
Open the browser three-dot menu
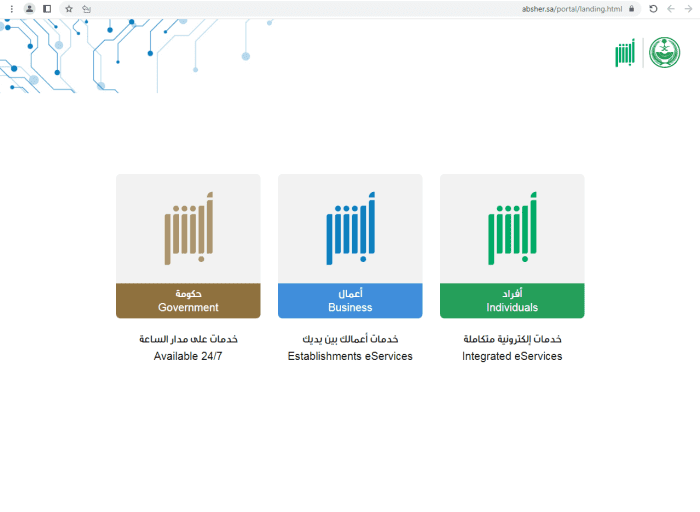tap(12, 9)
